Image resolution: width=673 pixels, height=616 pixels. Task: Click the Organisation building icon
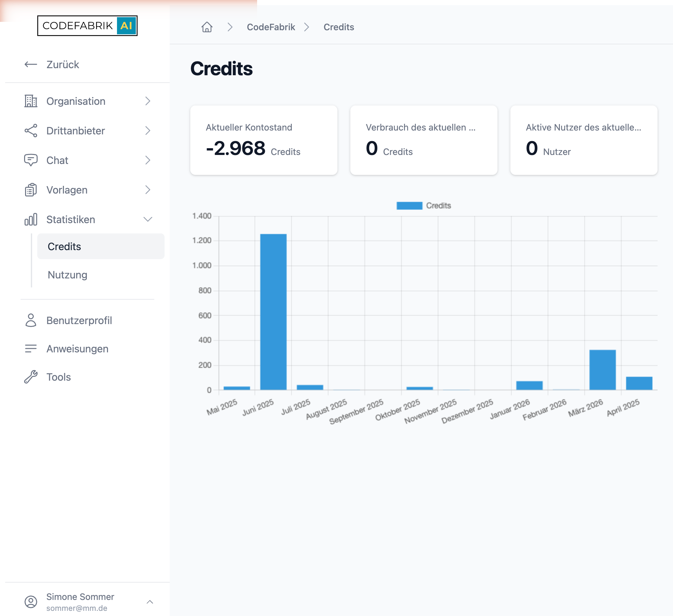point(31,101)
